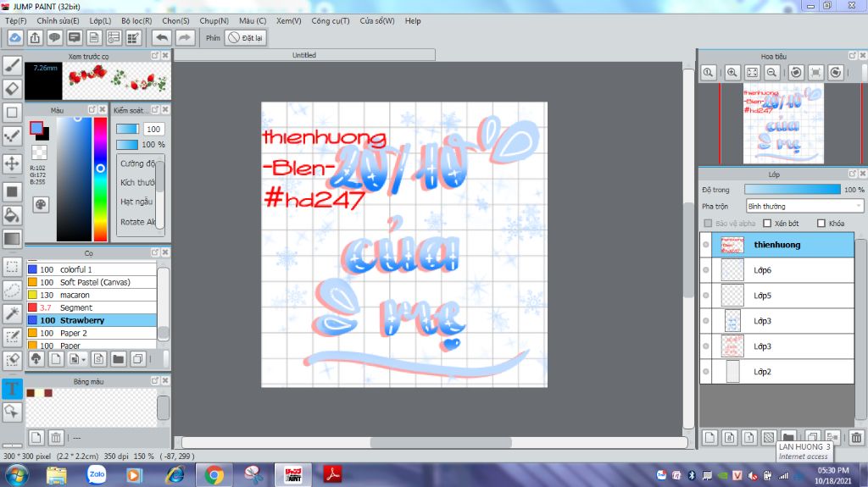Click the export/share icon in toolbar
The height and width of the screenshot is (487, 868).
(x=35, y=37)
